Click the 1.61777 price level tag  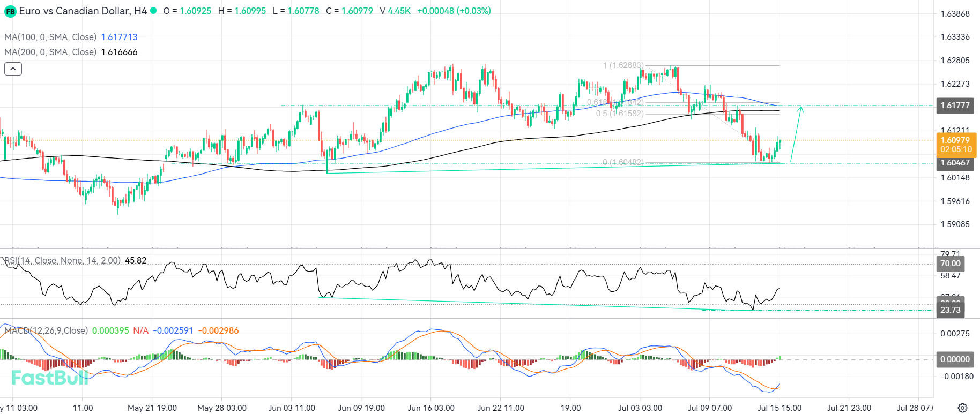coord(955,105)
